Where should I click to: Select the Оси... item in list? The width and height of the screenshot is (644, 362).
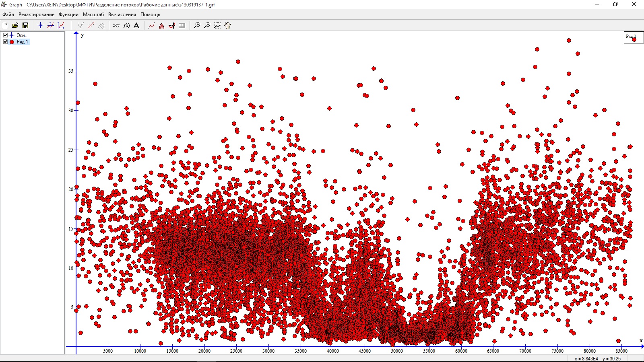(x=22, y=35)
